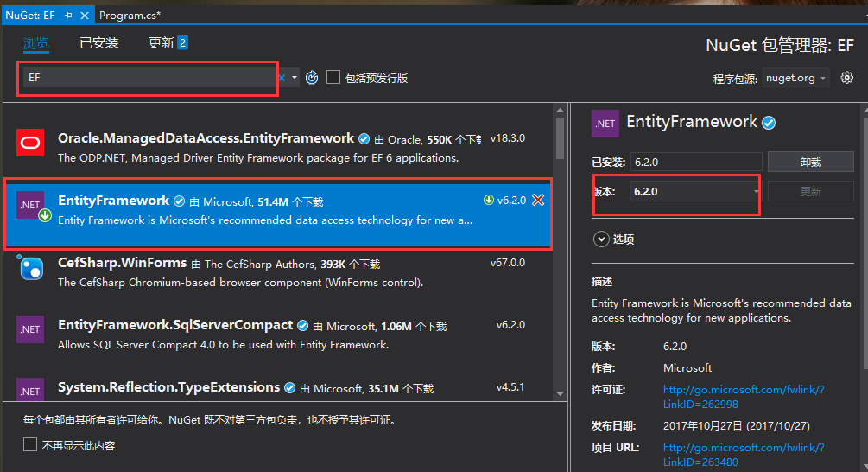This screenshot has width=868, height=472.
Task: Uninstall EntityFramework using the red X
Action: click(x=538, y=200)
